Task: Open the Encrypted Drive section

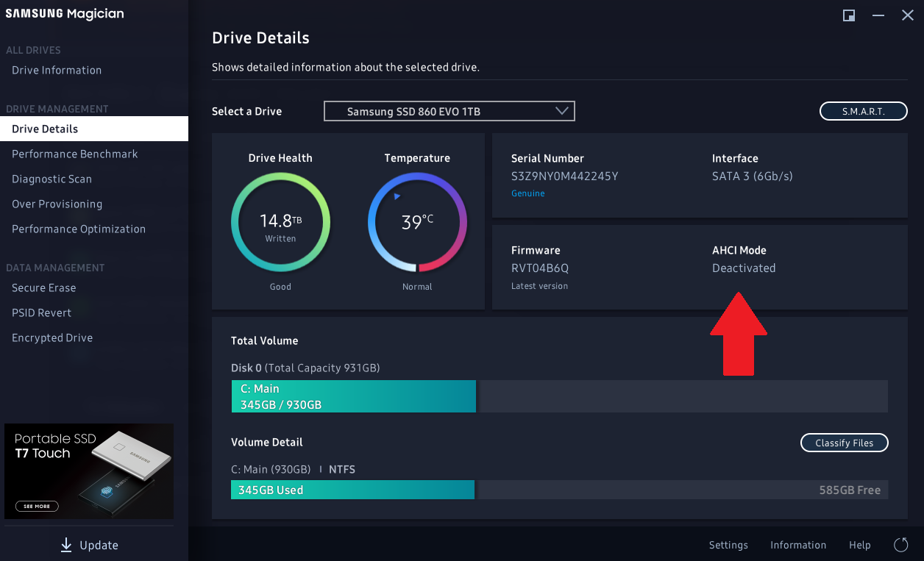Action: [x=52, y=338]
